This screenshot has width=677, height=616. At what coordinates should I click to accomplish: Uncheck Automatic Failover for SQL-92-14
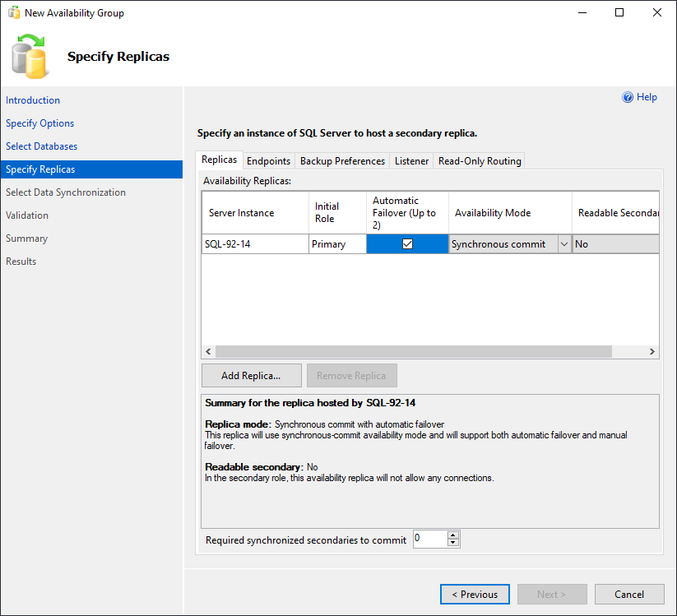[x=407, y=244]
